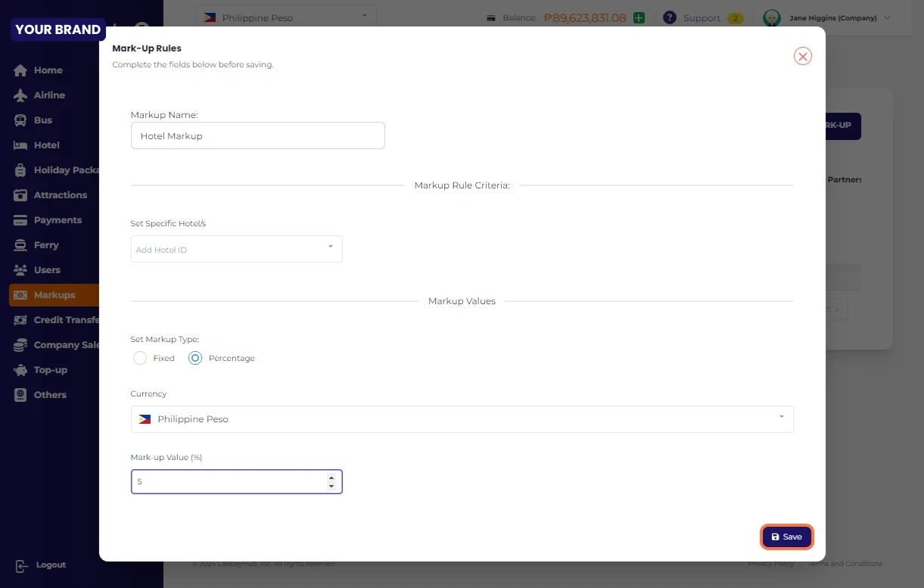924x588 pixels.
Task: Select the Hotel bed icon
Action: point(20,145)
